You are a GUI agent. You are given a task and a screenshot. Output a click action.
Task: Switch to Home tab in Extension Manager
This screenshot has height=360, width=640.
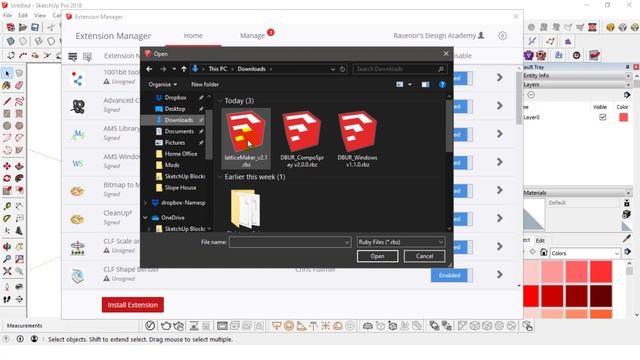193,36
